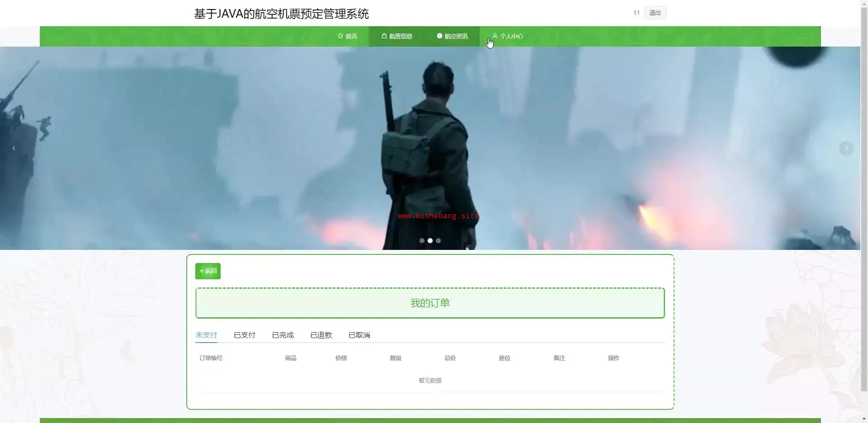The height and width of the screenshot is (423, 868).
Task: Switch to the 已取消 orders tab
Action: (x=359, y=335)
